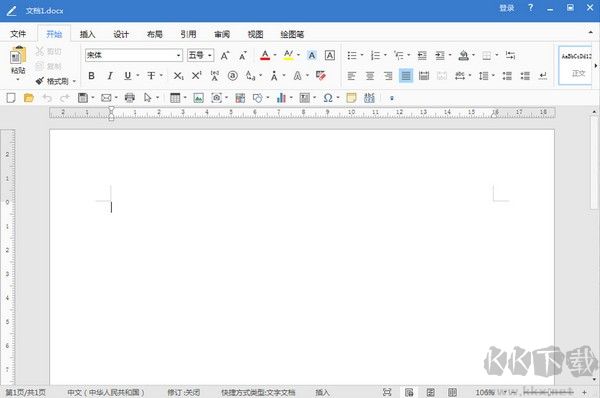Open the font size dropdown
600x398 pixels.
pos(210,55)
